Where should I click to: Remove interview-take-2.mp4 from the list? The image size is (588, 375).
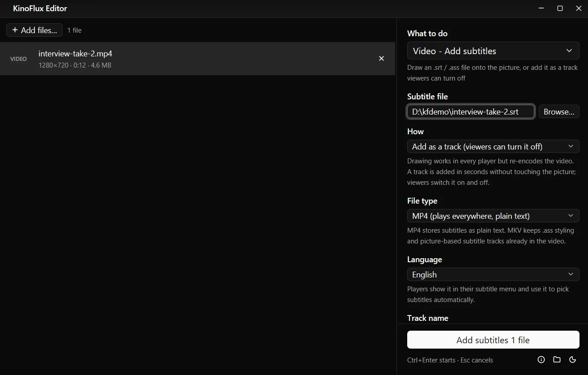click(381, 59)
